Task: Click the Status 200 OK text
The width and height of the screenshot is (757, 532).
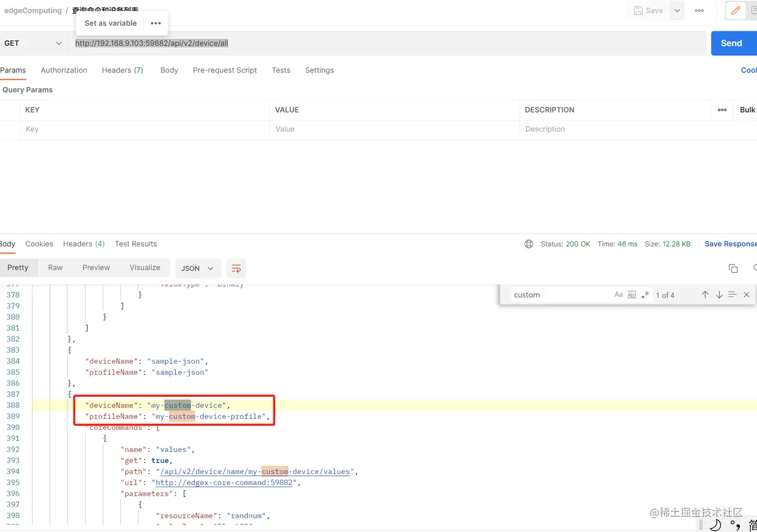Action: pos(565,244)
